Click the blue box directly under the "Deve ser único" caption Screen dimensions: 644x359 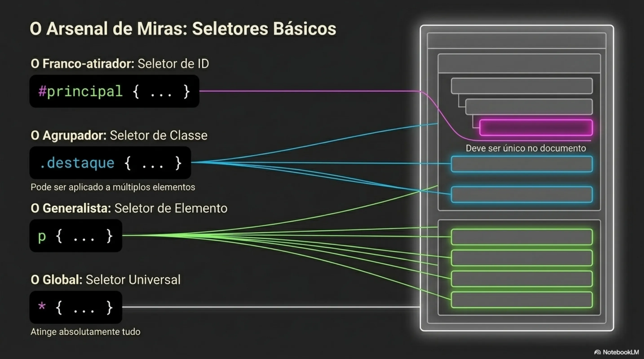[522, 164]
